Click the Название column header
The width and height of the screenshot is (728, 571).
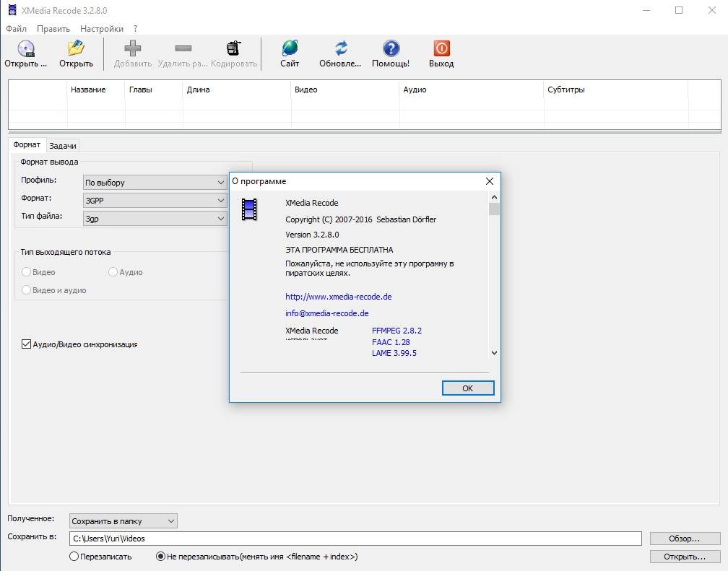point(95,90)
